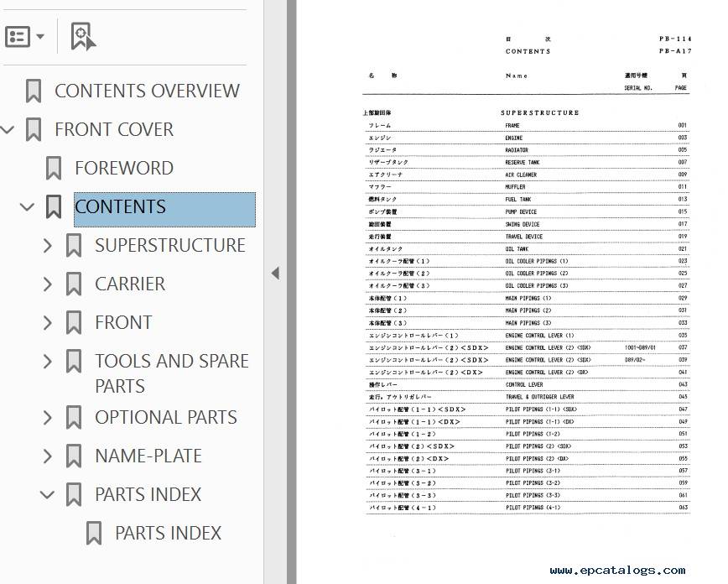Click the find current bookmark icon
This screenshot has height=584, width=728.
click(83, 36)
